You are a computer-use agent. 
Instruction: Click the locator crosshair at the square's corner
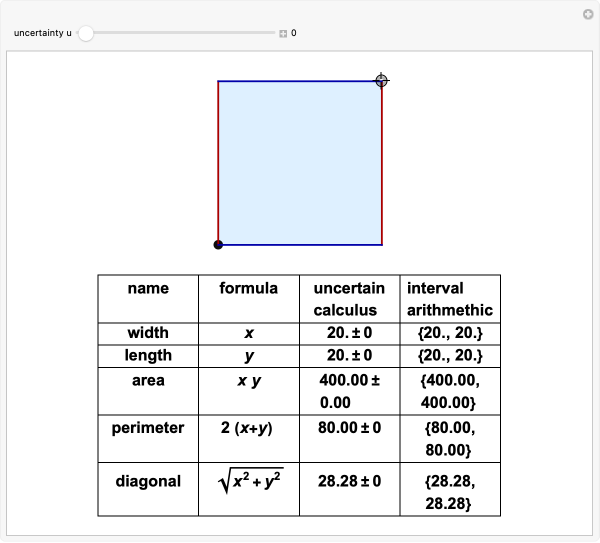(381, 80)
